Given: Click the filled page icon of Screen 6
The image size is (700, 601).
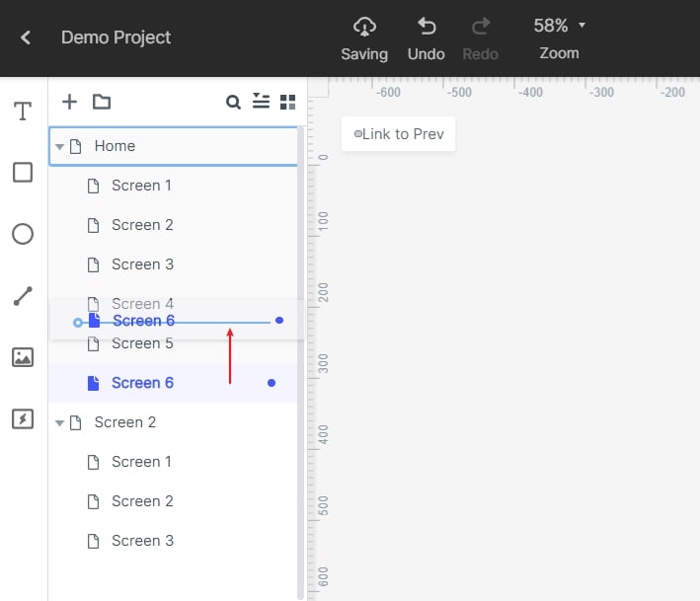Looking at the screenshot, I should [x=93, y=383].
